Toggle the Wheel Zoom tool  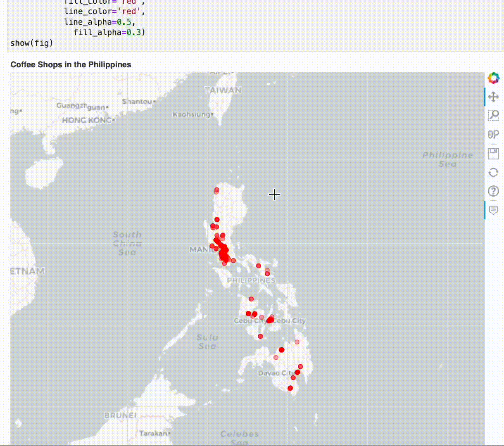(493, 135)
